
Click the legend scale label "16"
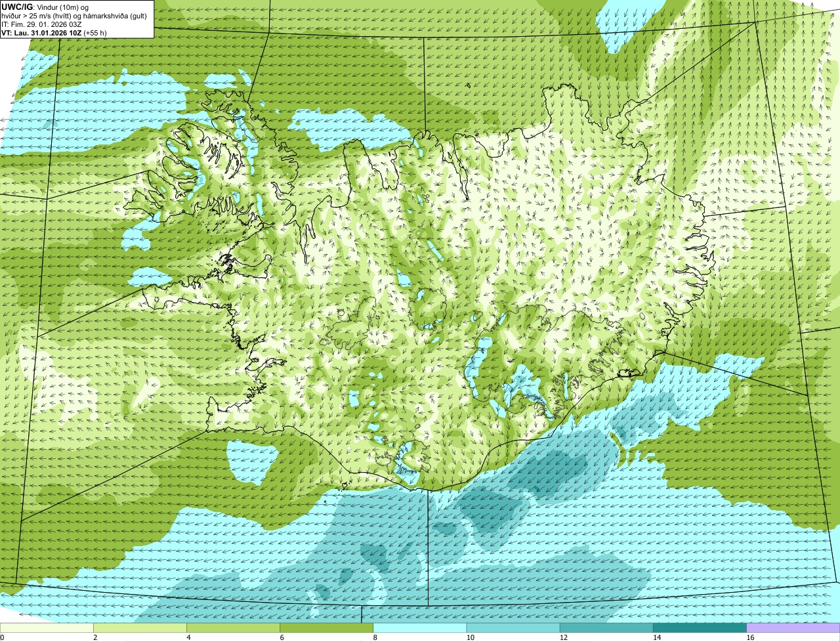(749, 637)
